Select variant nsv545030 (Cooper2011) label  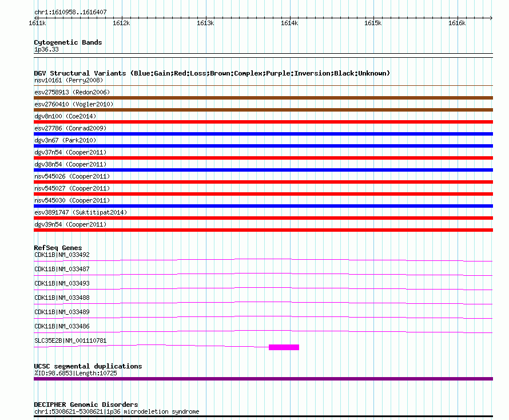[72, 200]
